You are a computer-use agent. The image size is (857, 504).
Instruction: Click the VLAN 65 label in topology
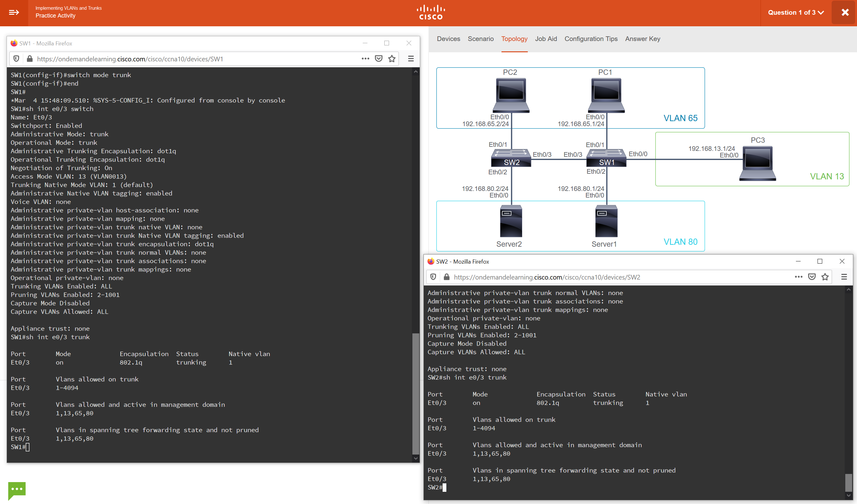coord(680,118)
